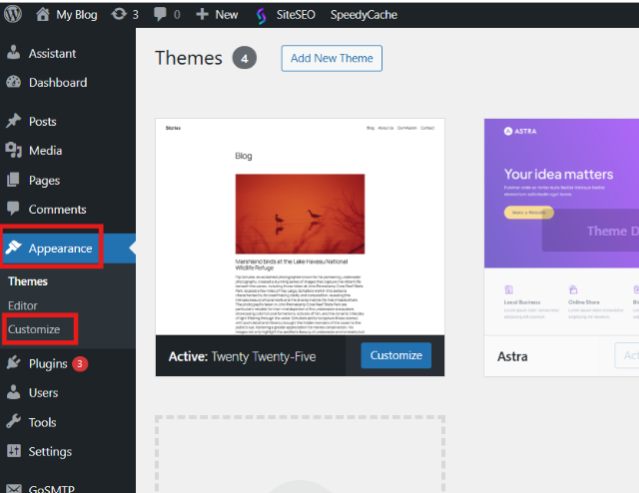
Task: Open Astra theme screenshot
Action: click(x=561, y=227)
